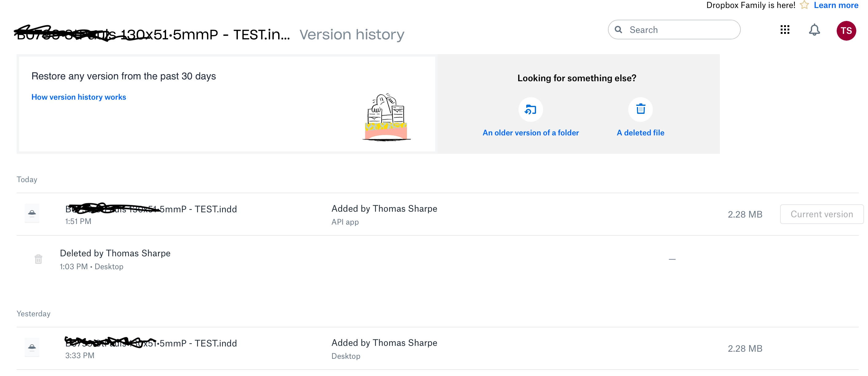Viewport: 868px width, 376px height.
Task: Open the apps grid icon
Action: click(784, 30)
